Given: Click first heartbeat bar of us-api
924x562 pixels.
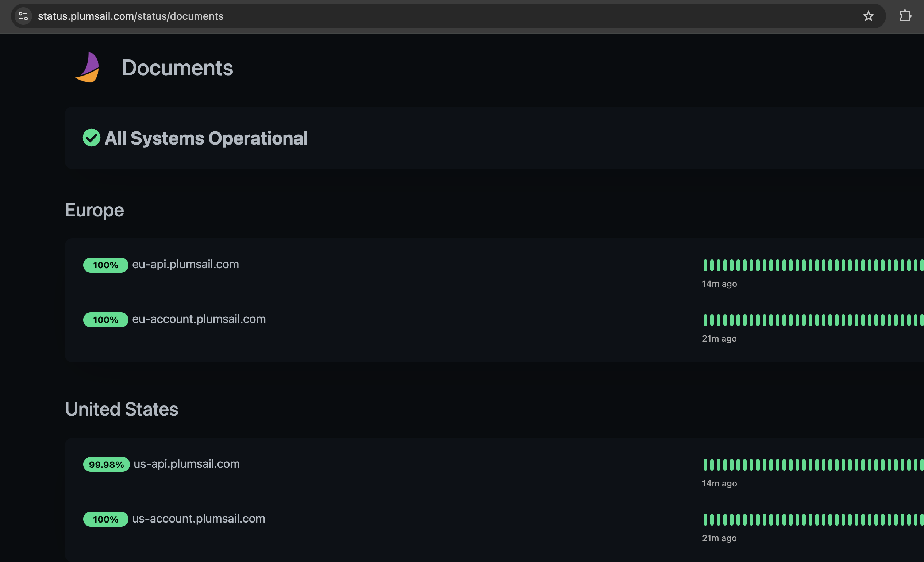Looking at the screenshot, I should [x=705, y=465].
